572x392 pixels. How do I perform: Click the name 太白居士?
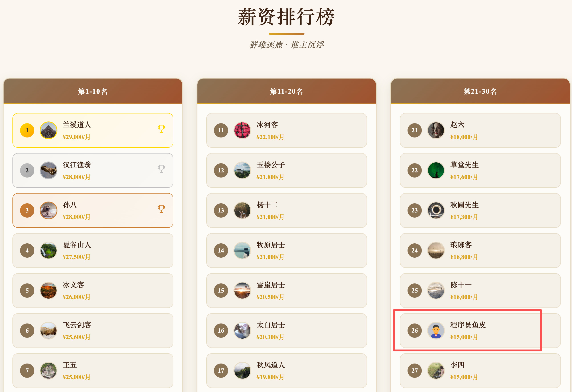271,325
